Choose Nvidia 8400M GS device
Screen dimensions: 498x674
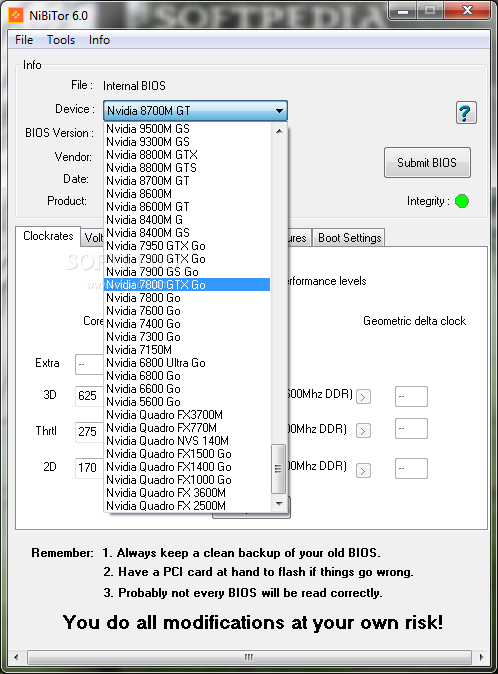pos(187,233)
